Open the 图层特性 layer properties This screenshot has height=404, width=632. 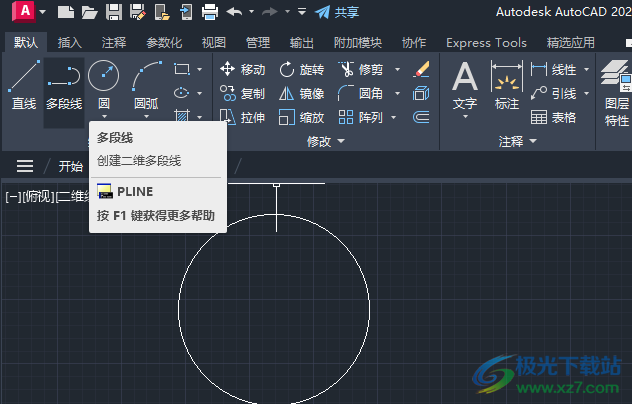coord(616,94)
